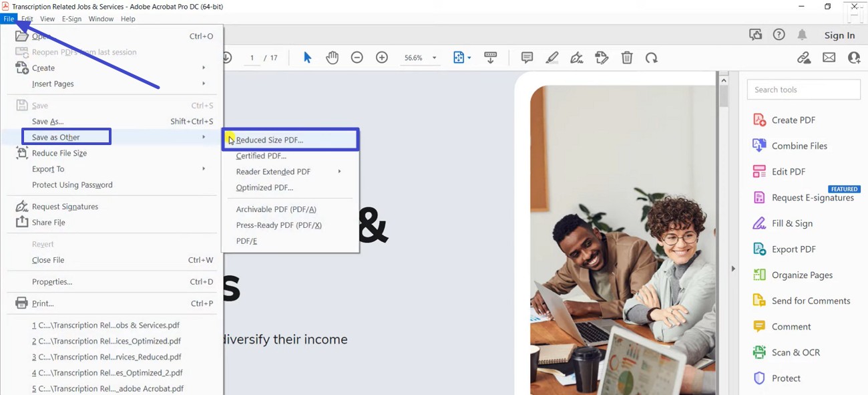This screenshot has width=868, height=395.
Task: Delete the current page with trash icon
Action: (626, 57)
